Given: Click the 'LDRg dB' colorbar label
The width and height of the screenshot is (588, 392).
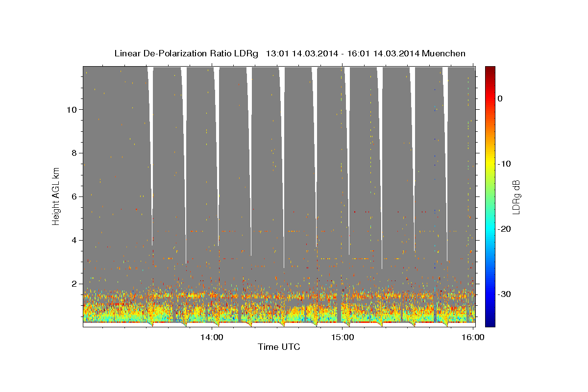Looking at the screenshot, I should tap(515, 196).
